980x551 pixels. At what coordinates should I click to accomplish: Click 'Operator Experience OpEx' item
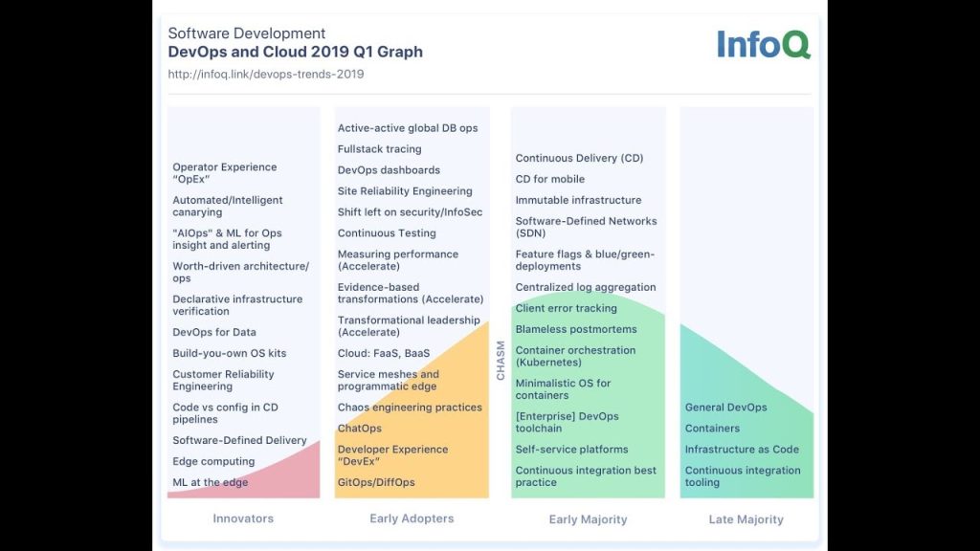[x=224, y=173]
